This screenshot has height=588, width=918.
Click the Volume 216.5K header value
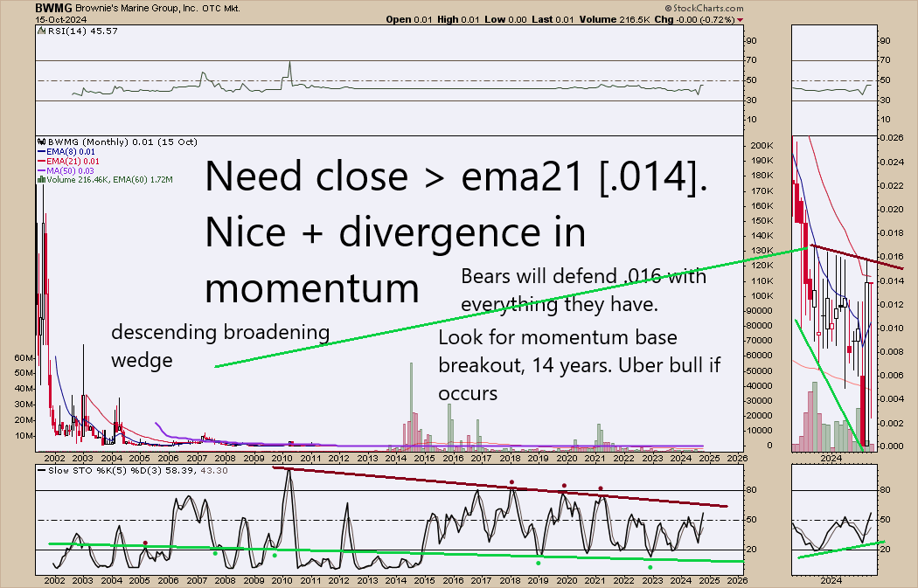615,19
